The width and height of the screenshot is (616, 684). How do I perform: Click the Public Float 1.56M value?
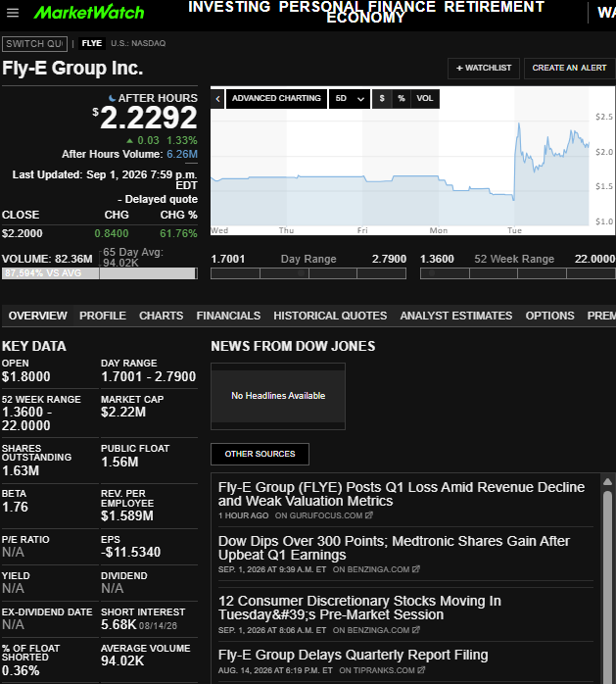pyautogui.click(x=119, y=462)
